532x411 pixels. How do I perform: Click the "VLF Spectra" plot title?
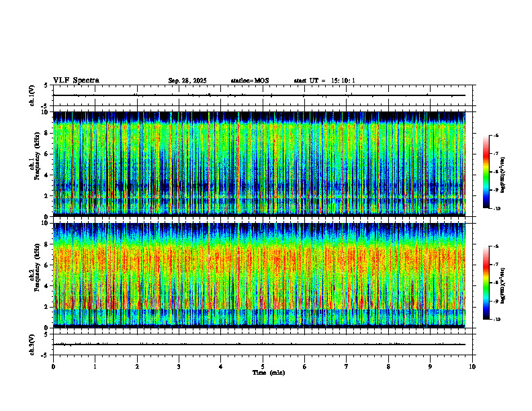[76, 81]
